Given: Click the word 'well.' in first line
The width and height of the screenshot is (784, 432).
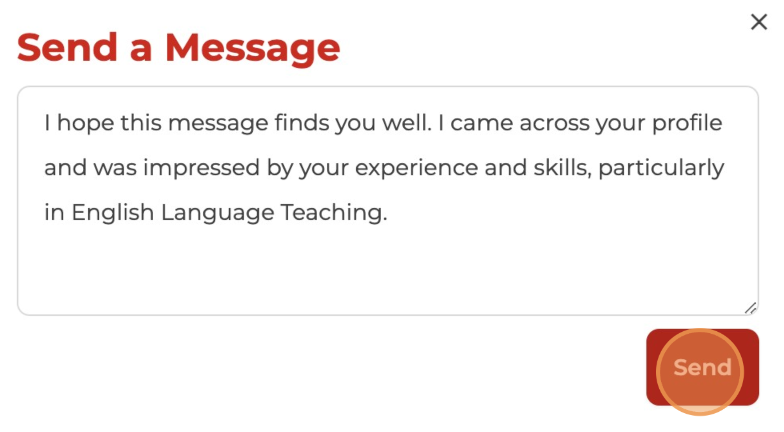Looking at the screenshot, I should (x=407, y=123).
